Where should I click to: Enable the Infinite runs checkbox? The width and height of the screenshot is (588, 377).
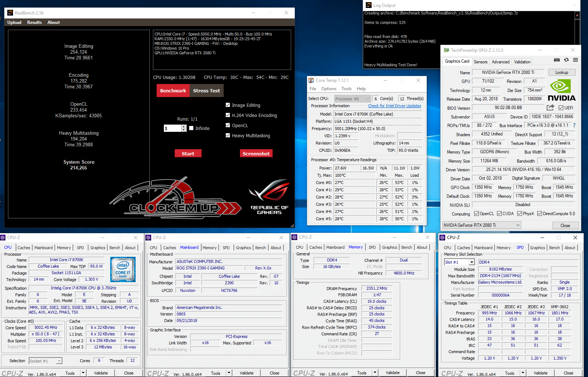191,128
